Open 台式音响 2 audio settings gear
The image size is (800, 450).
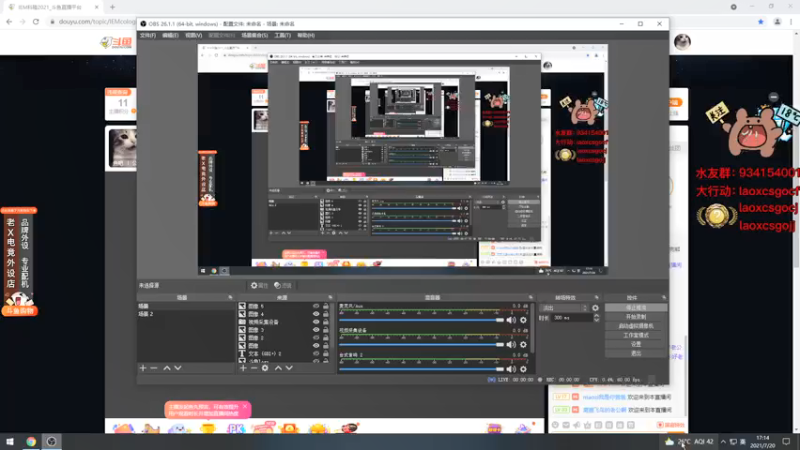(523, 369)
